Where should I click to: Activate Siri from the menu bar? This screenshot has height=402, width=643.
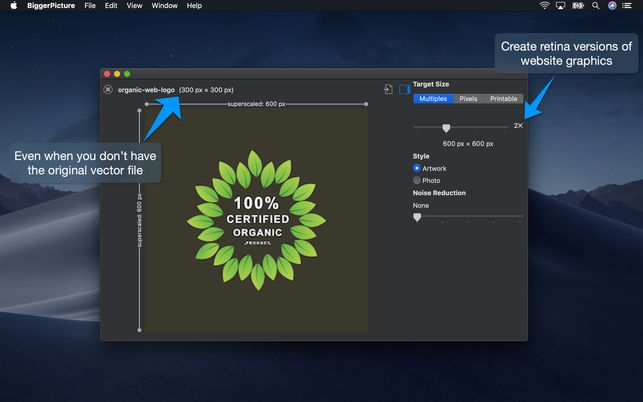pos(612,6)
